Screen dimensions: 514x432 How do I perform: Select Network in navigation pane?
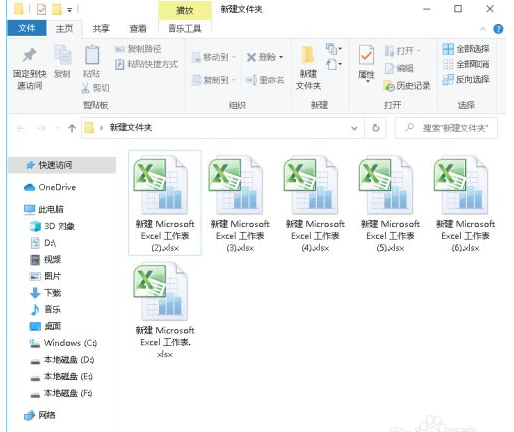coord(40,415)
